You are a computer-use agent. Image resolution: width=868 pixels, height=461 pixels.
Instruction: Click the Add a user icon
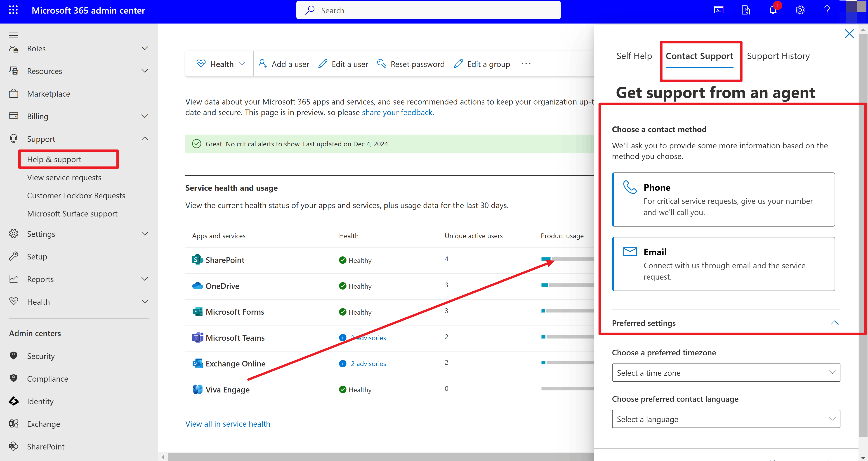[x=262, y=64]
